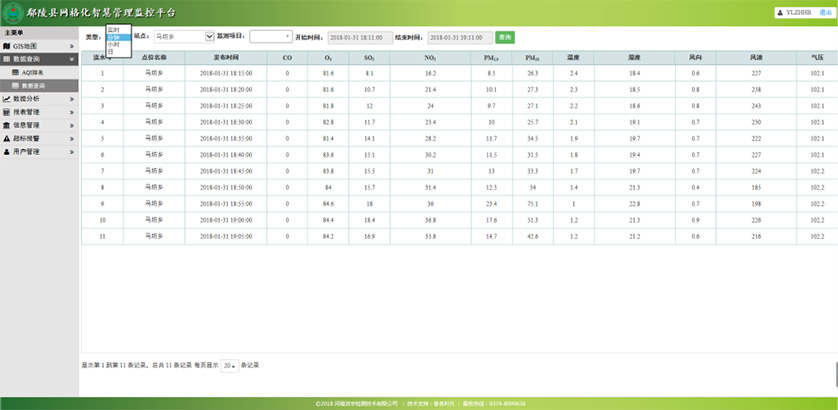Click the user avatar icon beside YLZHGB
The width and height of the screenshot is (838, 410).
(x=780, y=13)
